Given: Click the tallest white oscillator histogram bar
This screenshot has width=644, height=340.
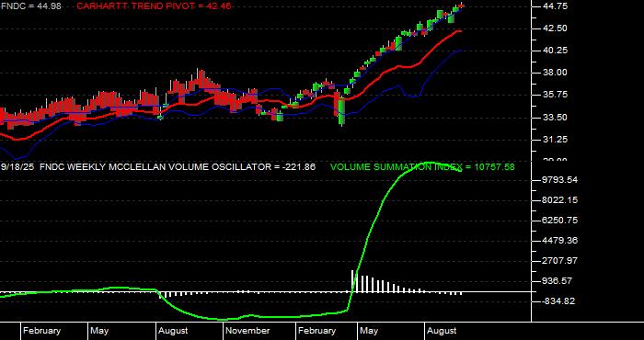Looking at the screenshot, I should click(x=352, y=281).
